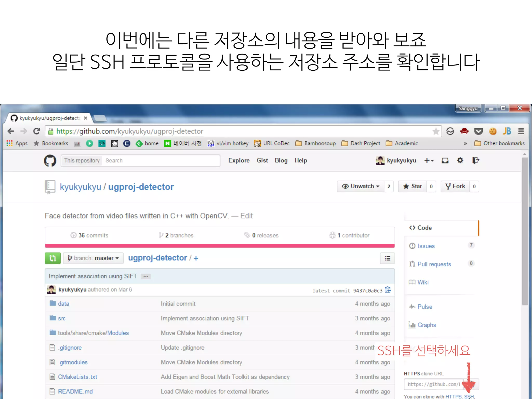Select the Code sidebar tab

pos(441,228)
